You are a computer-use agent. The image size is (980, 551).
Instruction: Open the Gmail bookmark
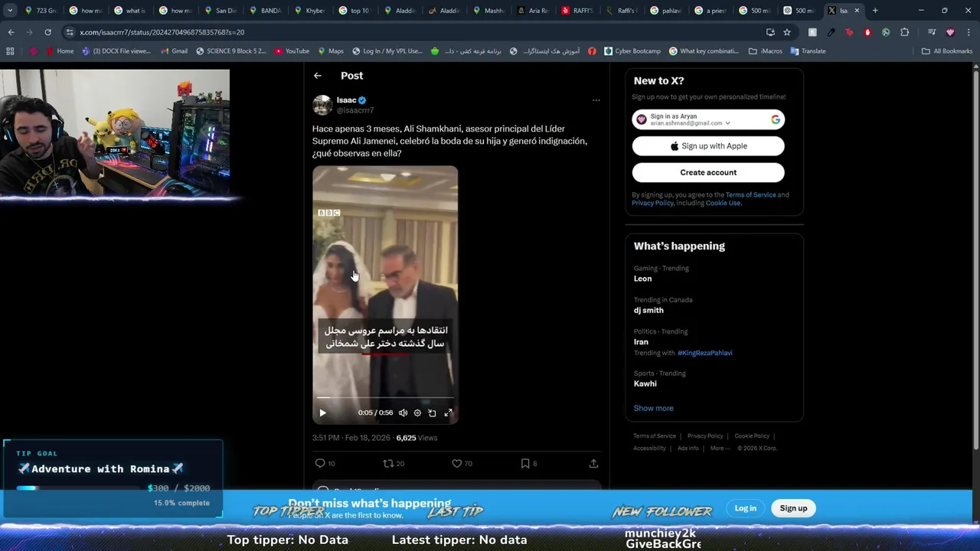click(x=174, y=51)
